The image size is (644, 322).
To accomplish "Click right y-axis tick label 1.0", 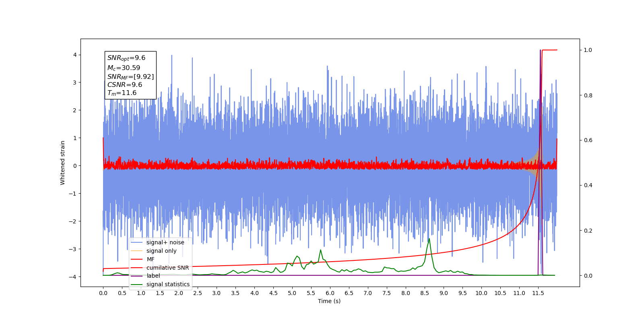I will (588, 50).
